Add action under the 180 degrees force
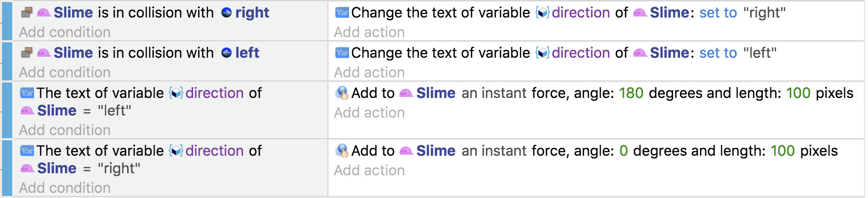This screenshot has width=868, height=198. coord(369,112)
